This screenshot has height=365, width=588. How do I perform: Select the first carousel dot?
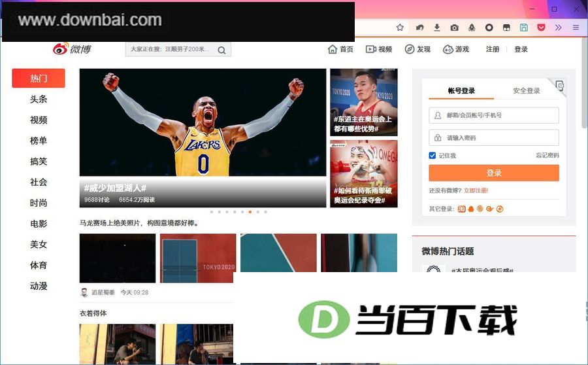pyautogui.click(x=212, y=212)
